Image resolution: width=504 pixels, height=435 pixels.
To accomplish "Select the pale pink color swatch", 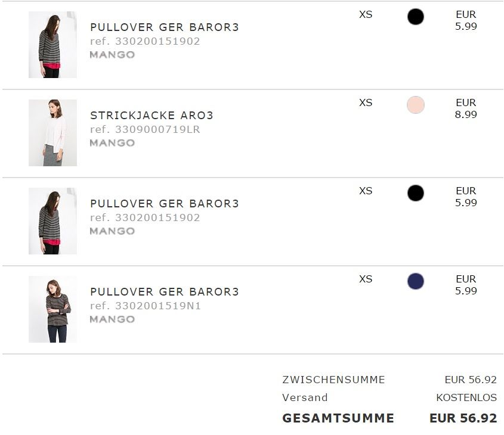I will [x=416, y=105].
